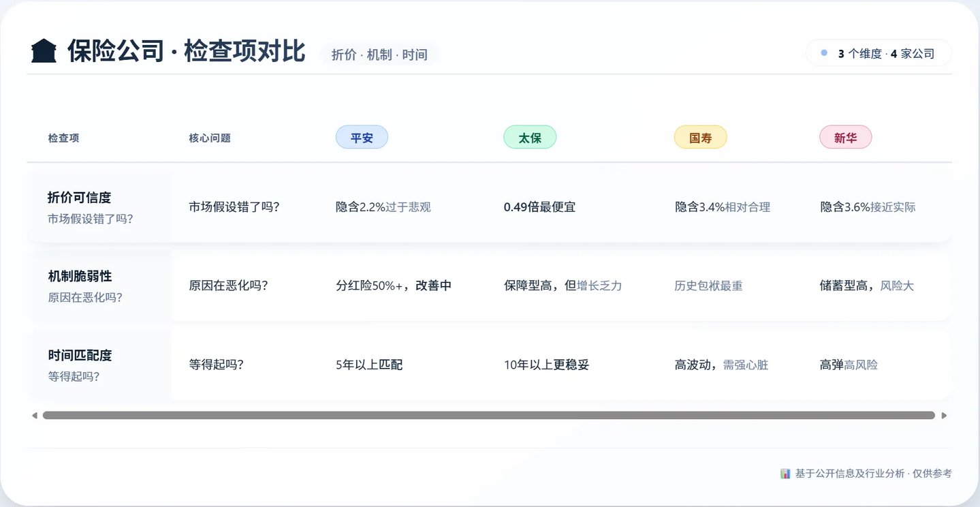The width and height of the screenshot is (980, 507).
Task: Click the blue dot in the dimensions badge
Action: pos(824,53)
